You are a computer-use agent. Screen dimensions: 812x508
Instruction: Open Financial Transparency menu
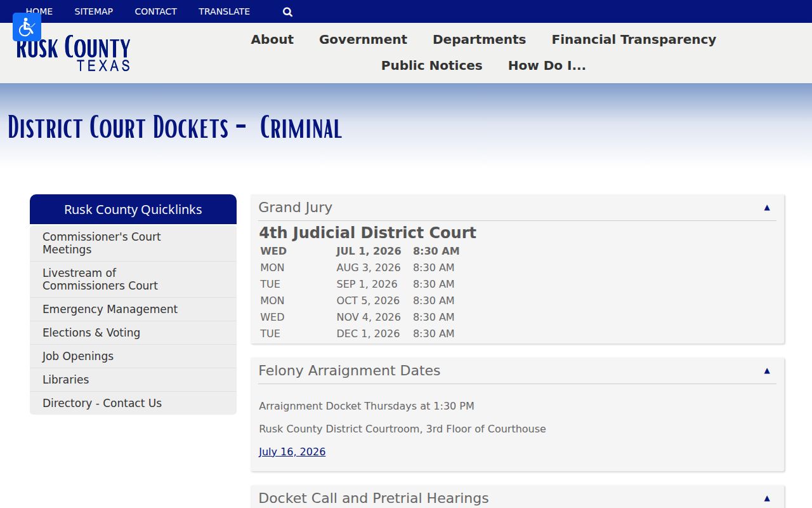[634, 39]
